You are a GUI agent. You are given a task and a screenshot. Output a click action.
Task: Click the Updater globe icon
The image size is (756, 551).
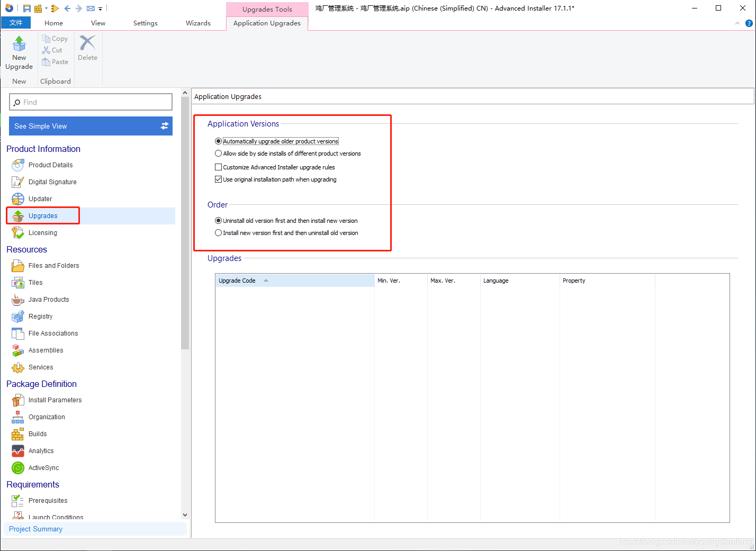click(18, 199)
